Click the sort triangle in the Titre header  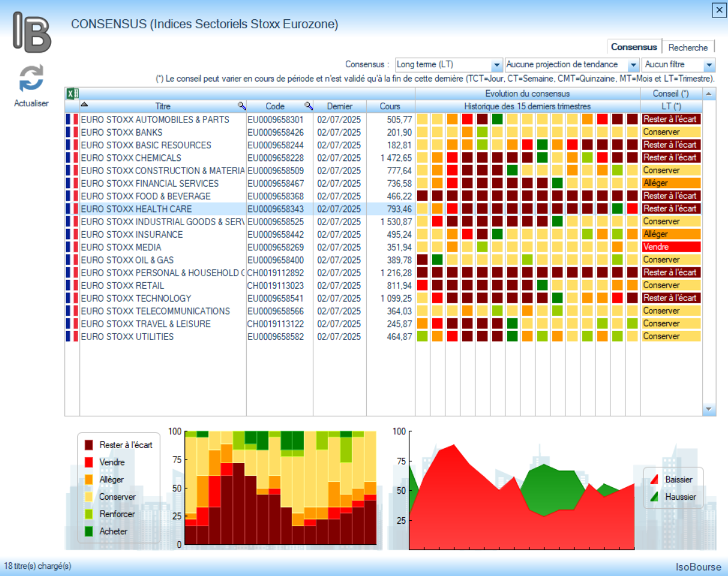(x=84, y=105)
